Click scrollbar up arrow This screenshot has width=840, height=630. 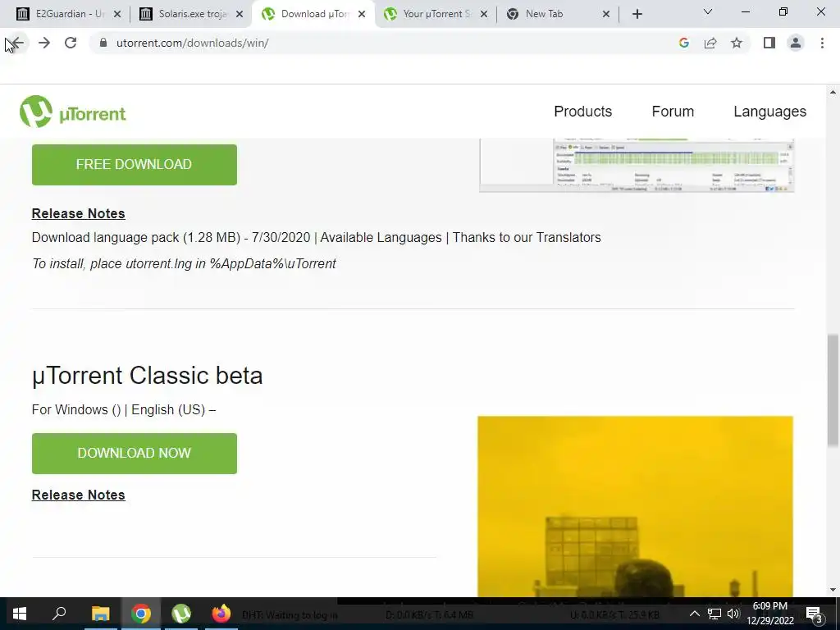point(833,92)
